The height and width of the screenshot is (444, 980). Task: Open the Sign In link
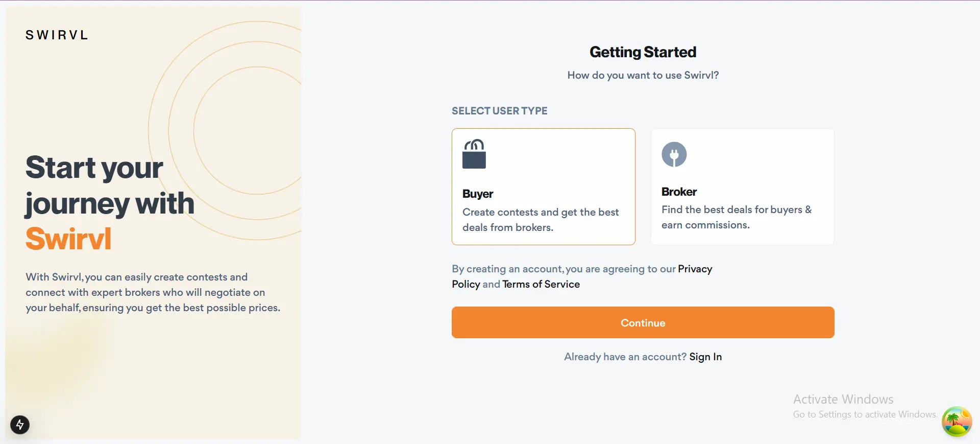[x=705, y=357]
